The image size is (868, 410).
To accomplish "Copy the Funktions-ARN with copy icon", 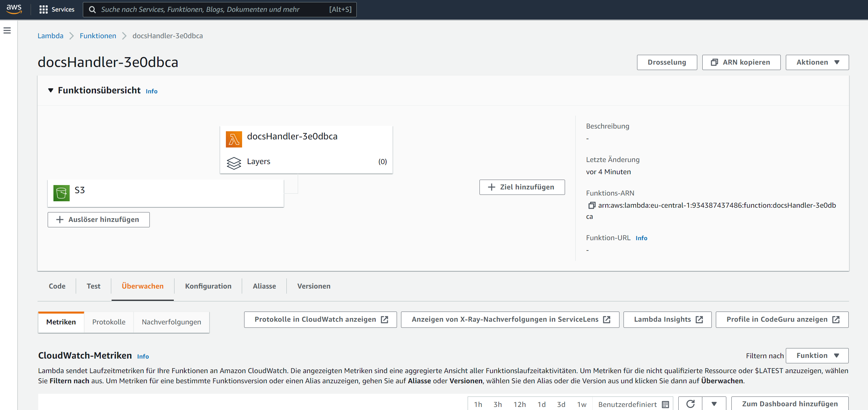I will (x=592, y=205).
